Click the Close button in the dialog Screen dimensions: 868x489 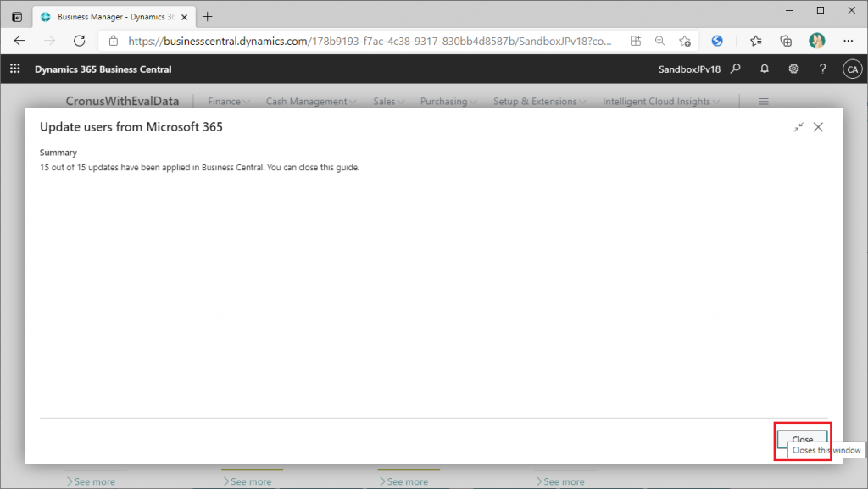pos(802,440)
